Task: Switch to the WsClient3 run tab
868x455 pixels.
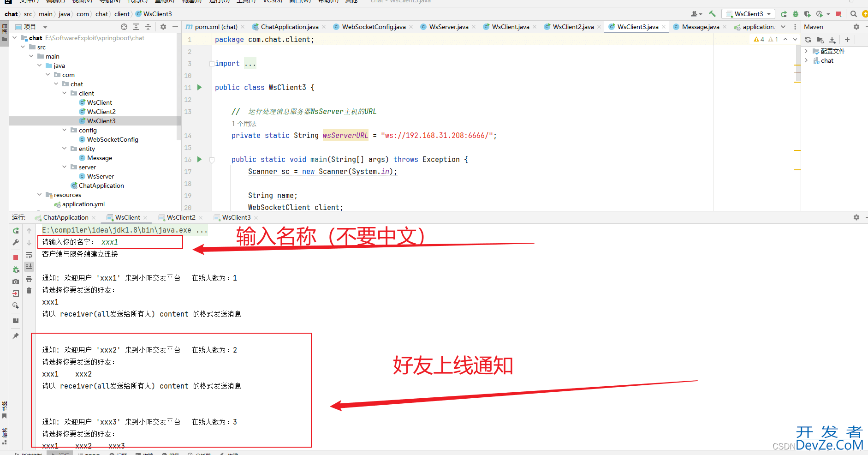Action: pyautogui.click(x=236, y=217)
